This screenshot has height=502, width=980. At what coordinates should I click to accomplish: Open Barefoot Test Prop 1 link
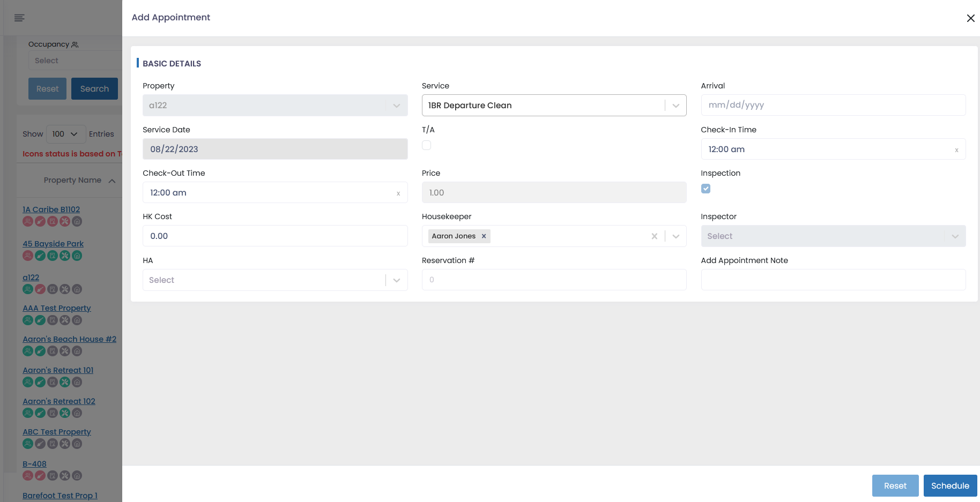coord(60,496)
